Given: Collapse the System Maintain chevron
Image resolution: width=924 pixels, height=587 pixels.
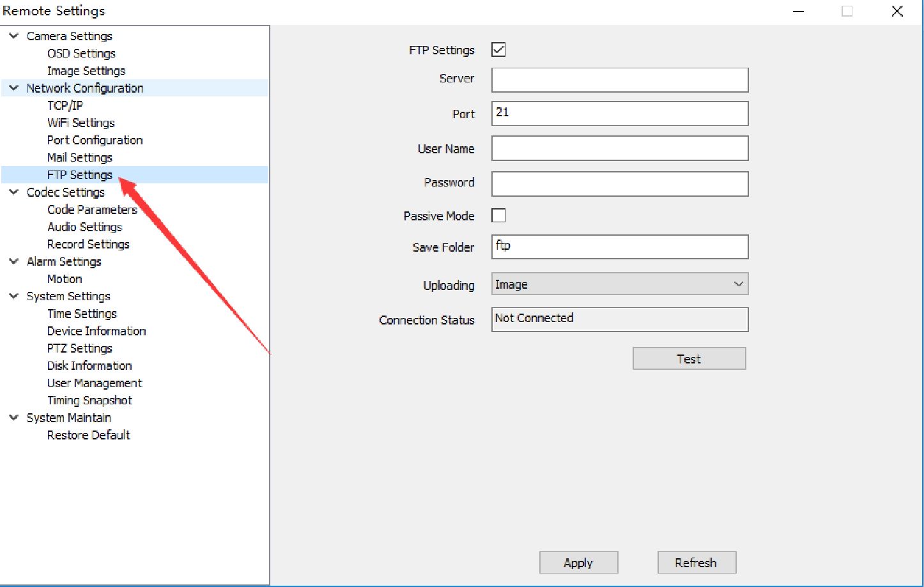Looking at the screenshot, I should click(13, 418).
